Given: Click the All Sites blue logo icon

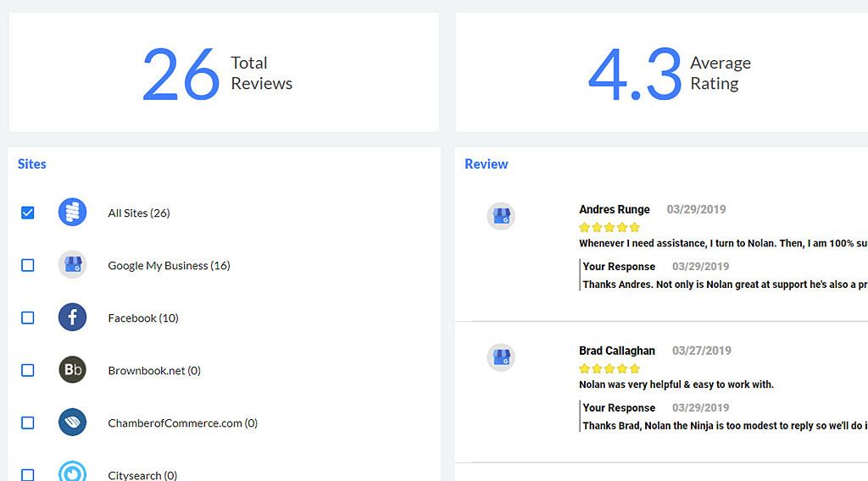Looking at the screenshot, I should [73, 212].
